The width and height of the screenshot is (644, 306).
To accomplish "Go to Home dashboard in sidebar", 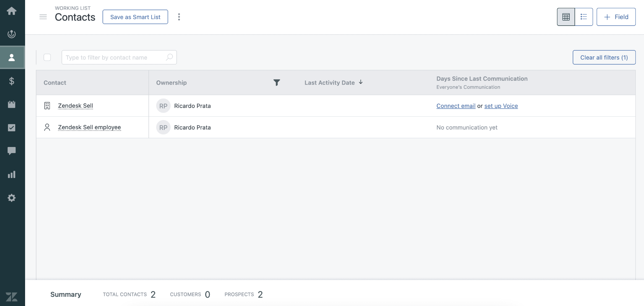I will click(x=12, y=11).
